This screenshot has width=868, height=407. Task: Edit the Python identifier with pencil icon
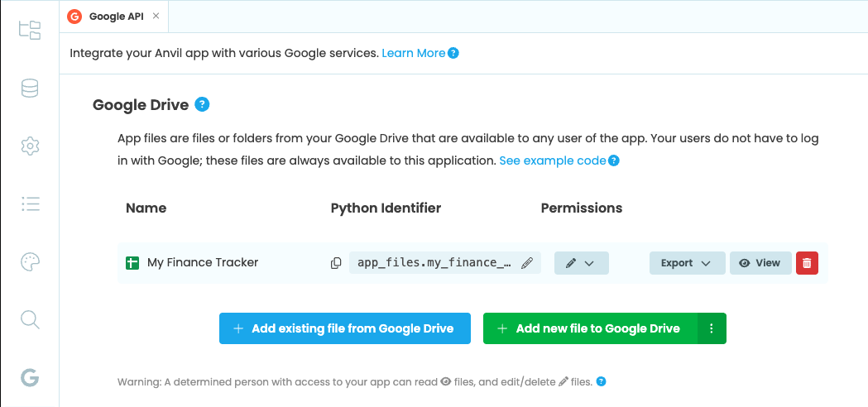pyautogui.click(x=527, y=263)
